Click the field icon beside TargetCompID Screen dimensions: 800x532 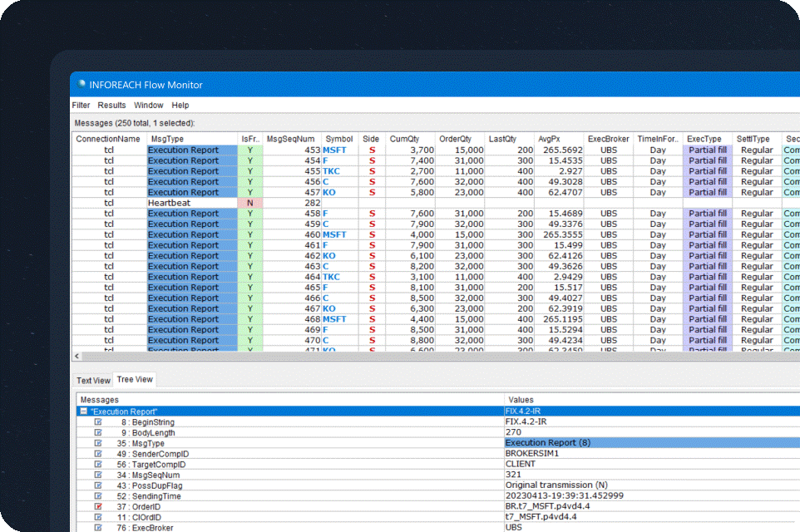tap(98, 465)
